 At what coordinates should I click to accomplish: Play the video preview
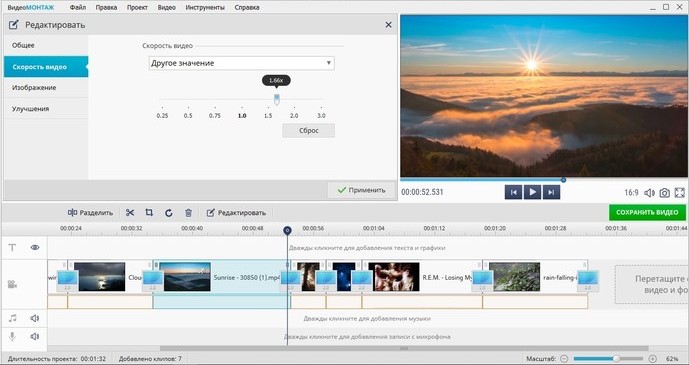(x=532, y=192)
